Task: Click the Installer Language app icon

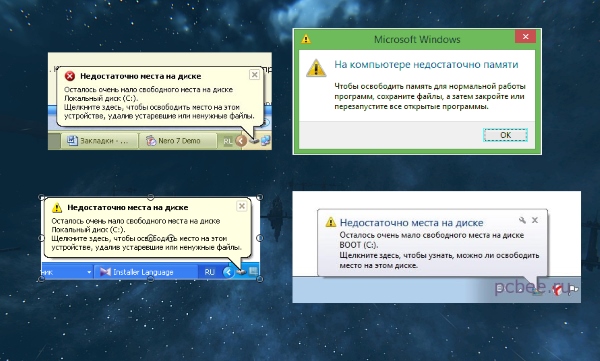Action: point(105,272)
